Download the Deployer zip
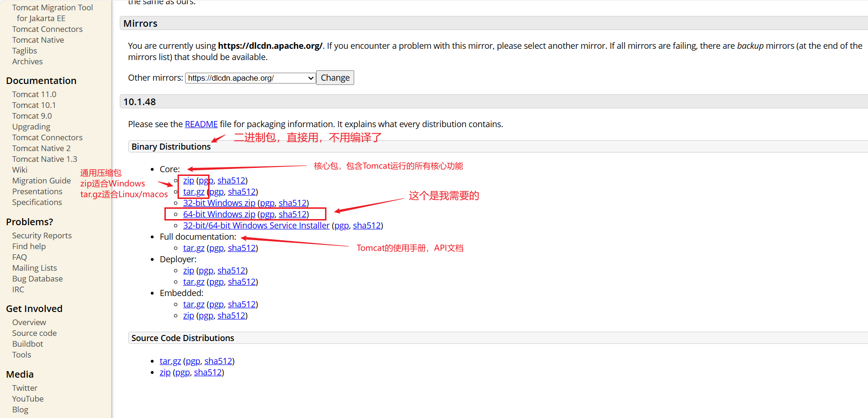Image resolution: width=868 pixels, height=418 pixels. 188,271
